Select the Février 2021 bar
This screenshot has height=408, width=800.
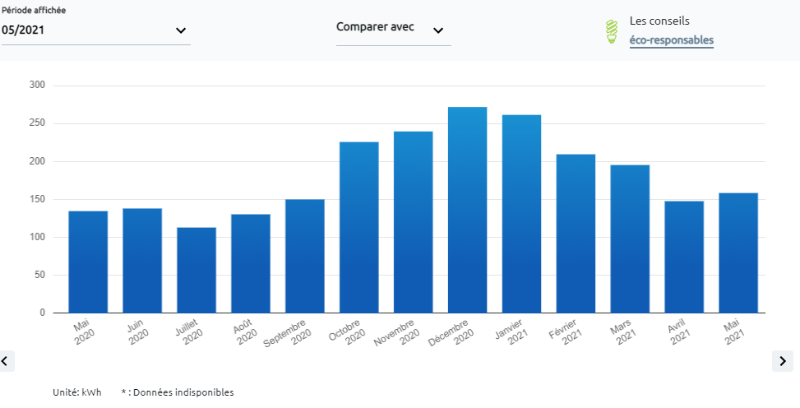575,234
